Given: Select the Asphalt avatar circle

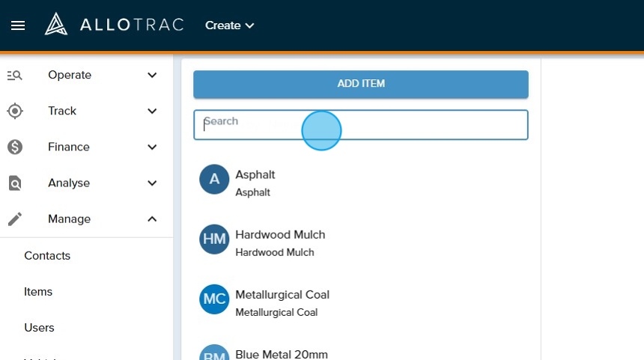Looking at the screenshot, I should click(214, 180).
